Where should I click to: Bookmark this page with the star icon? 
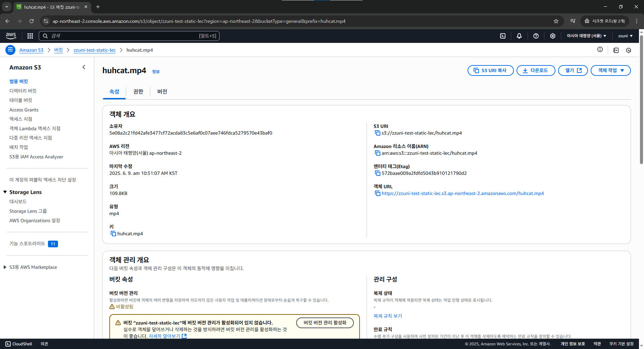(x=556, y=21)
